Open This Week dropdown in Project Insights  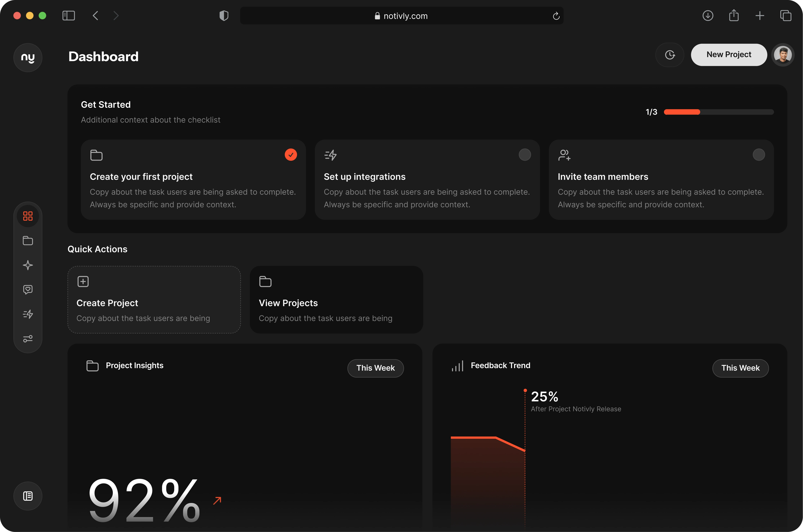376,368
